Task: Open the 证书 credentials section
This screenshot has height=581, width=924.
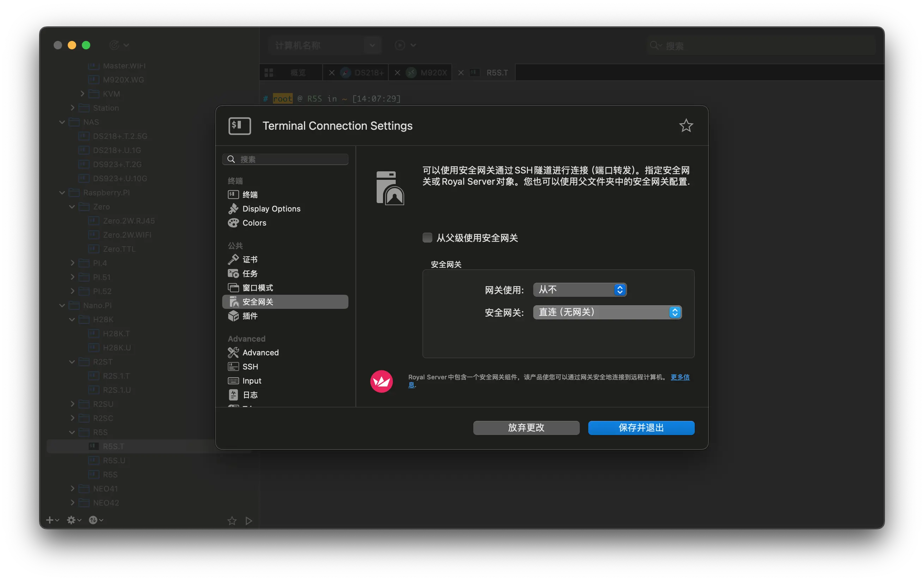Action: 249,259
